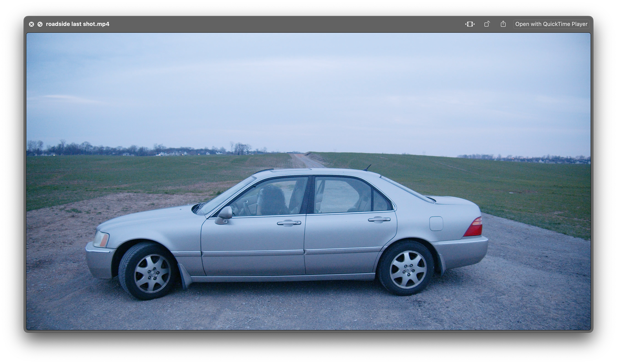Rotate the video with the rotate icon
617x364 pixels.
click(487, 24)
